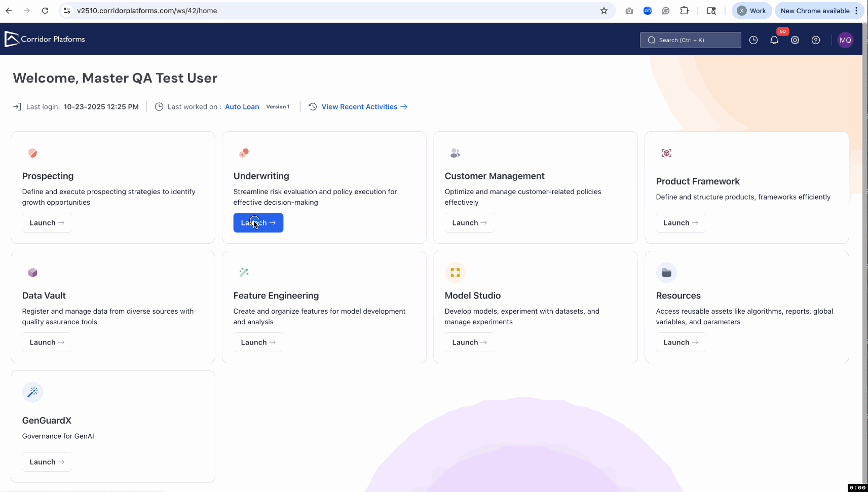This screenshot has height=492, width=868.
Task: Click the Resources folder icon
Action: pyautogui.click(x=666, y=273)
